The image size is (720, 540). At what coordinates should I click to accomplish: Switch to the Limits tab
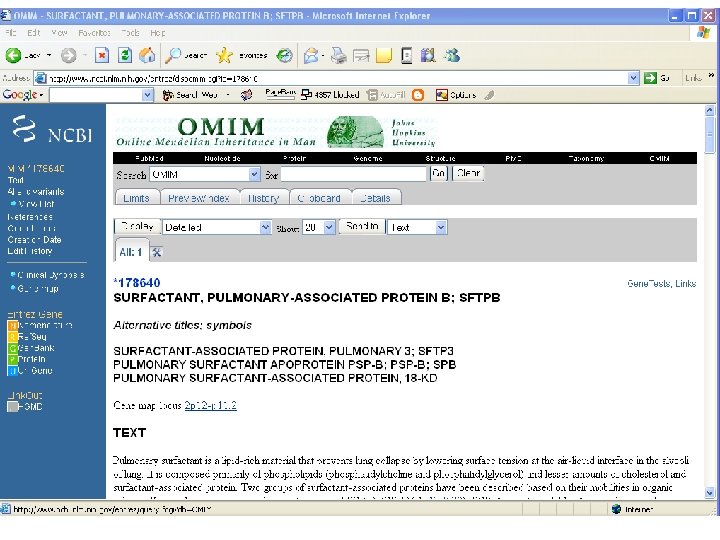[x=136, y=198]
